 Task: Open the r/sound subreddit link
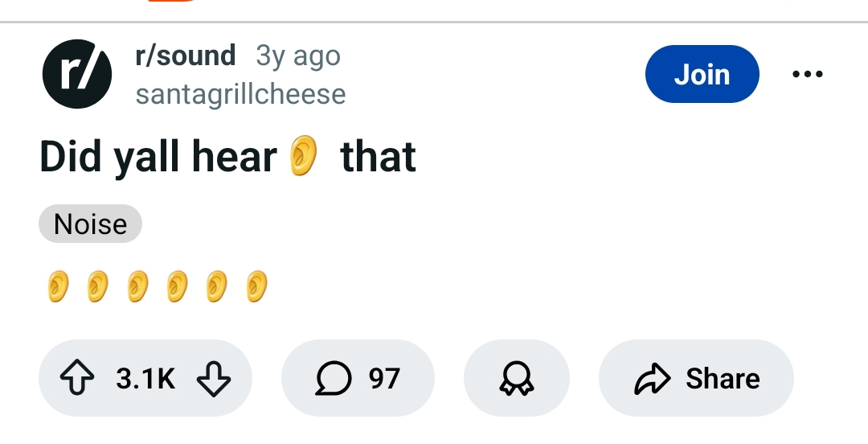(x=186, y=55)
